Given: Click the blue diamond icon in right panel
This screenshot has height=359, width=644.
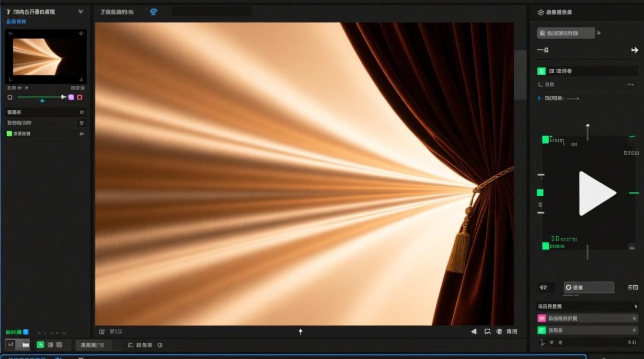Looking at the screenshot, I should point(540,98).
